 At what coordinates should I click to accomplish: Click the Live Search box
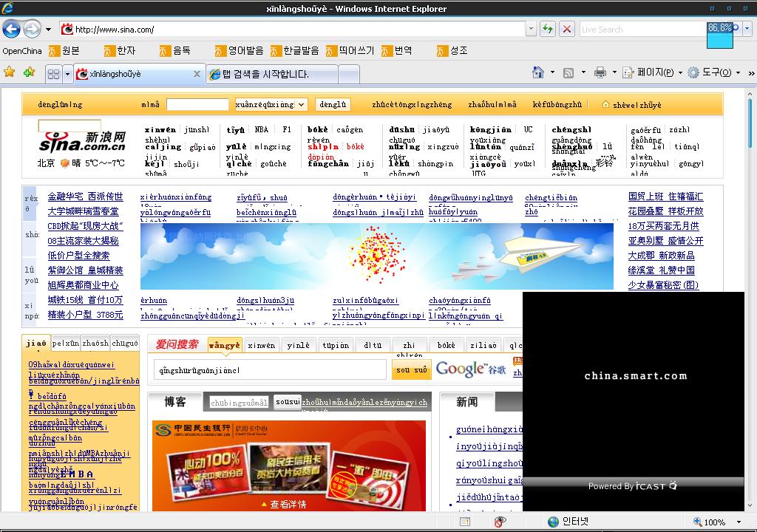(x=643, y=30)
